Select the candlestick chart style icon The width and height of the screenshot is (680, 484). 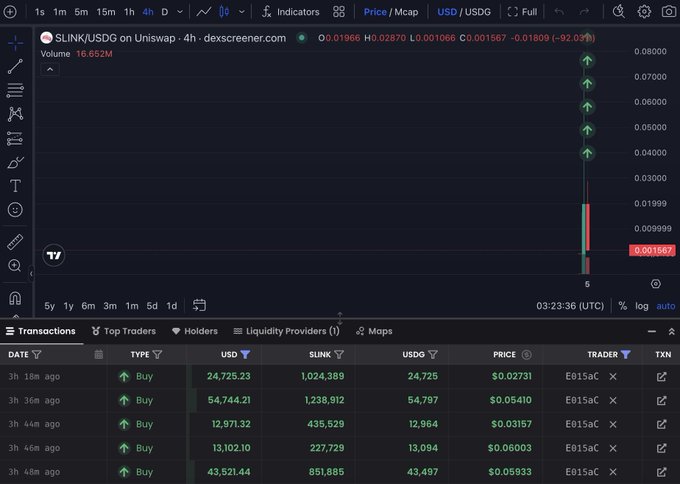pyautogui.click(x=224, y=12)
